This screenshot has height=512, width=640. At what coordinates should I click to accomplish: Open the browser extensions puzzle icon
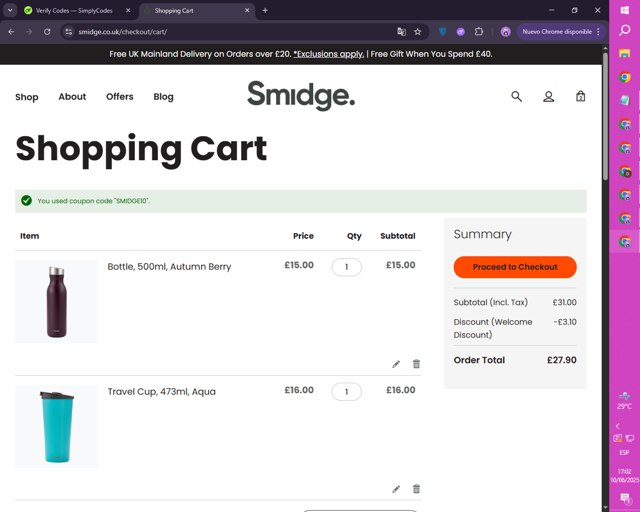point(479,31)
